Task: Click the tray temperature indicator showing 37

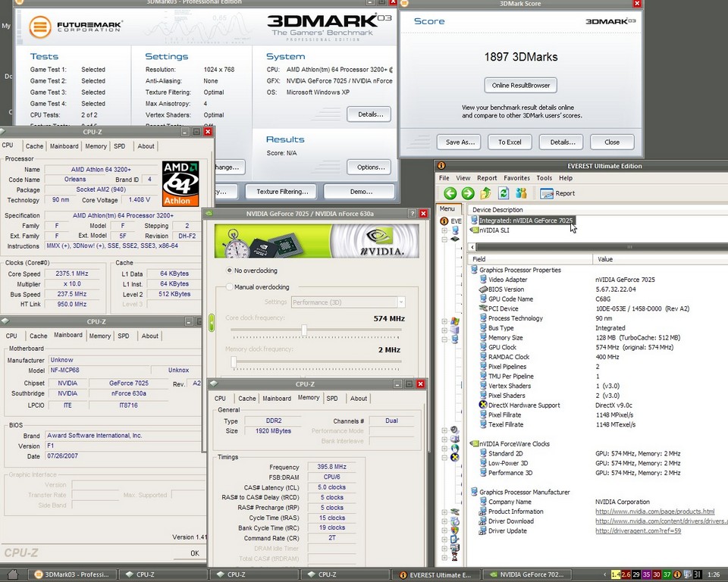Action: (667, 574)
